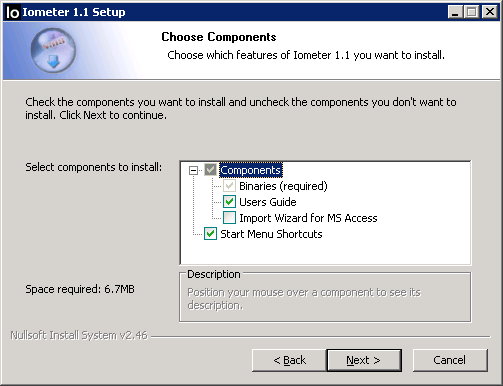Click the grayed Binaries (required) checkbox
Image resolution: width=503 pixels, height=386 pixels.
point(229,186)
